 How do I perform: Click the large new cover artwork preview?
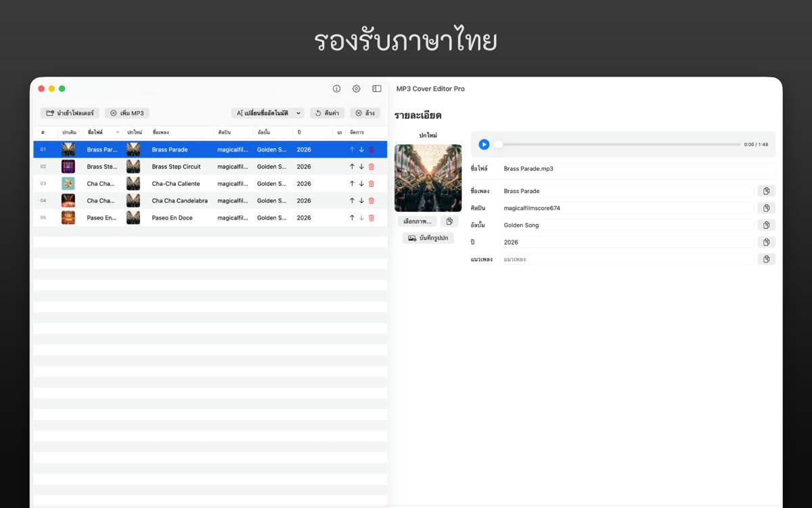(x=428, y=177)
